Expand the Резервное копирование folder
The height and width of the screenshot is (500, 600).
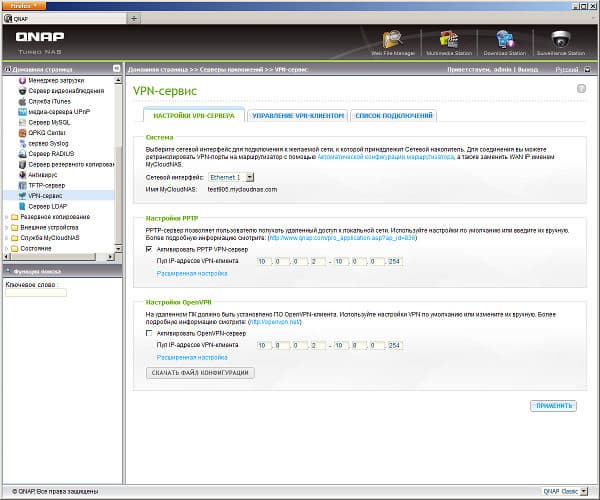tap(7, 217)
